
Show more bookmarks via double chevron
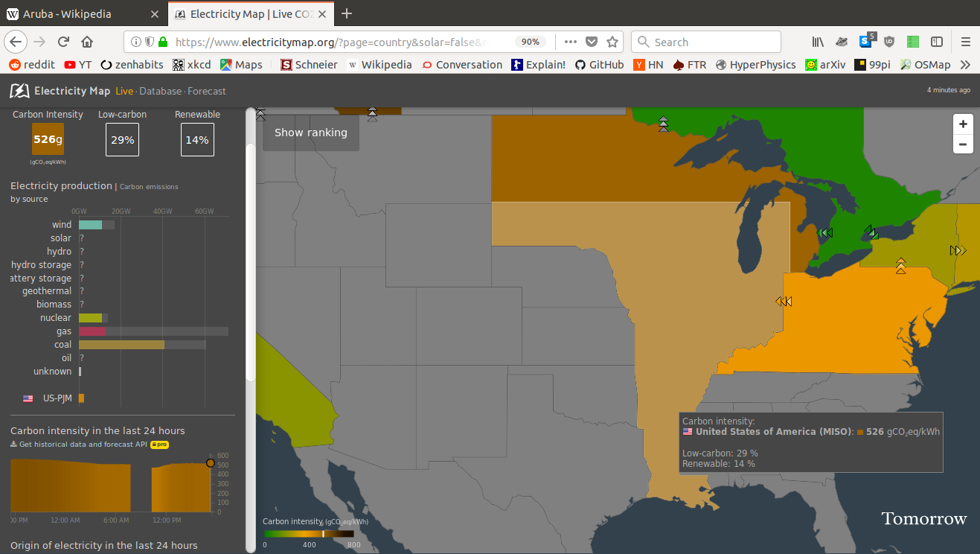(x=965, y=65)
